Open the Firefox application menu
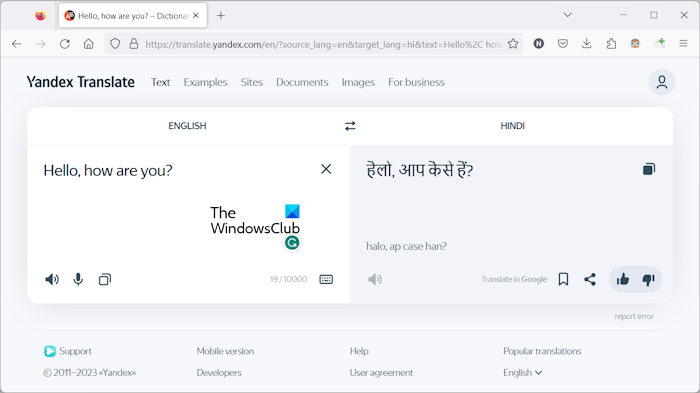The height and width of the screenshot is (393, 700). tap(683, 43)
